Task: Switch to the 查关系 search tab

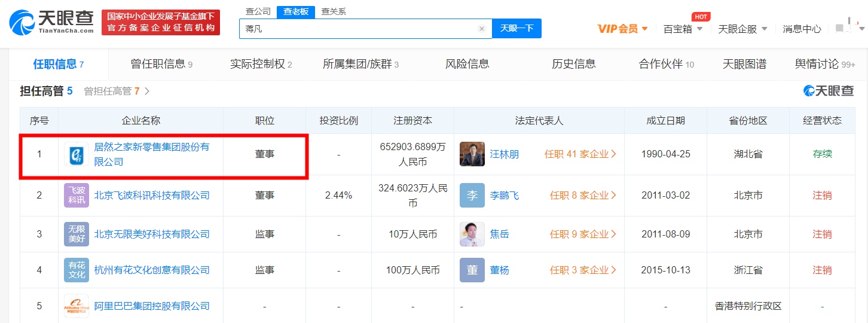Action: (x=334, y=11)
